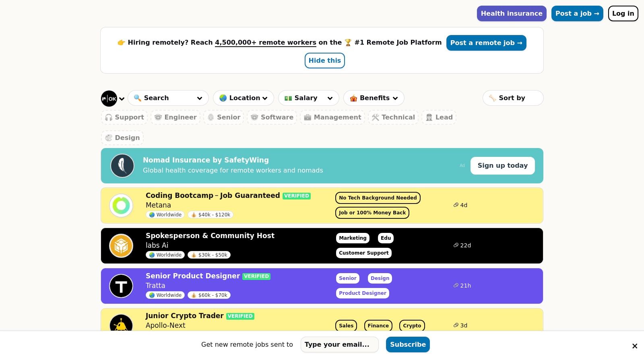Screen dimensions: 644x362
Task: Click the Sort by icon
Action: pyautogui.click(x=492, y=98)
